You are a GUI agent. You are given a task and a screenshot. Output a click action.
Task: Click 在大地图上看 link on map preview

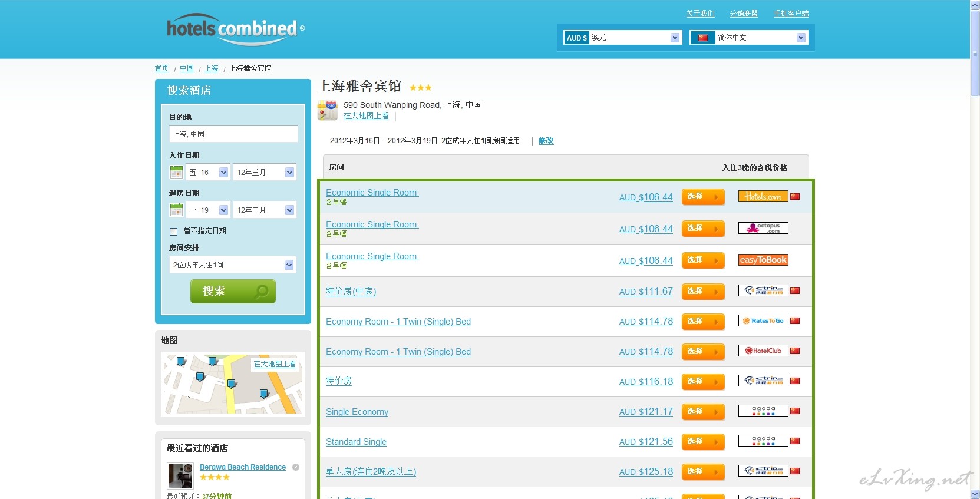[275, 364]
